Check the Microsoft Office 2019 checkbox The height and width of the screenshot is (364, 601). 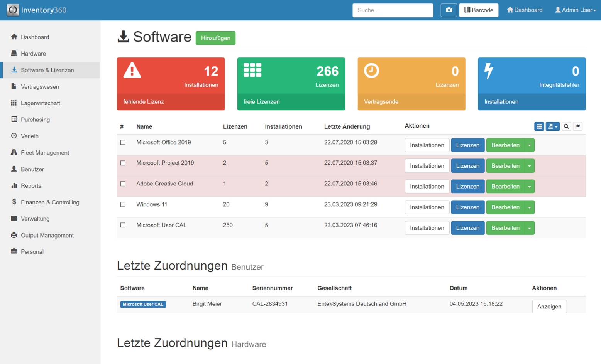pos(123,142)
